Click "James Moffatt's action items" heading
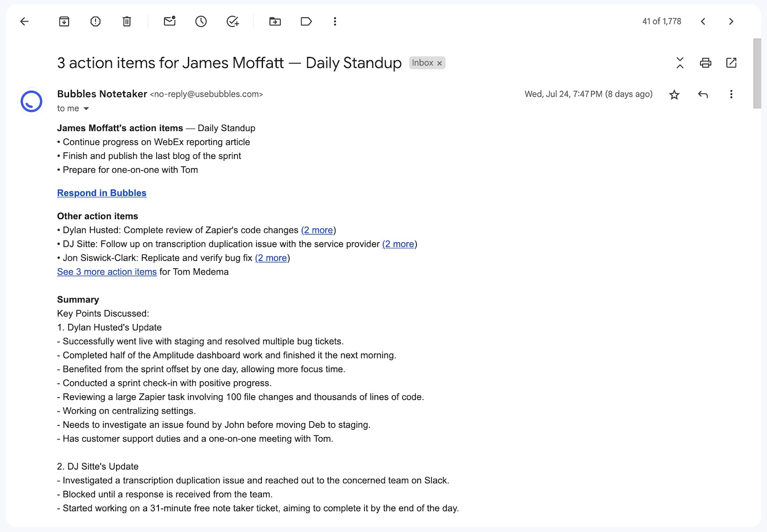 click(120, 128)
